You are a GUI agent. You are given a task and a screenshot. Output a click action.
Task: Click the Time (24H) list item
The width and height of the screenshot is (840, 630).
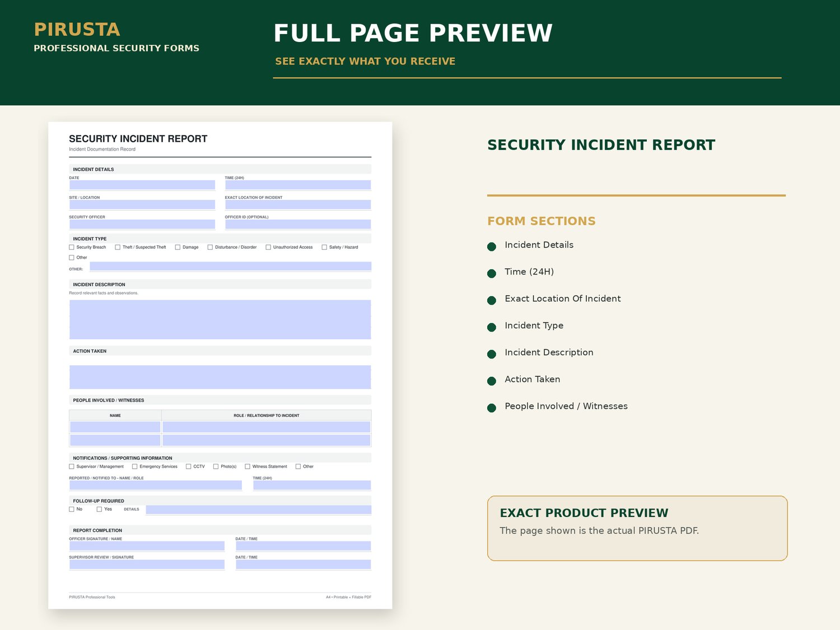529,272
